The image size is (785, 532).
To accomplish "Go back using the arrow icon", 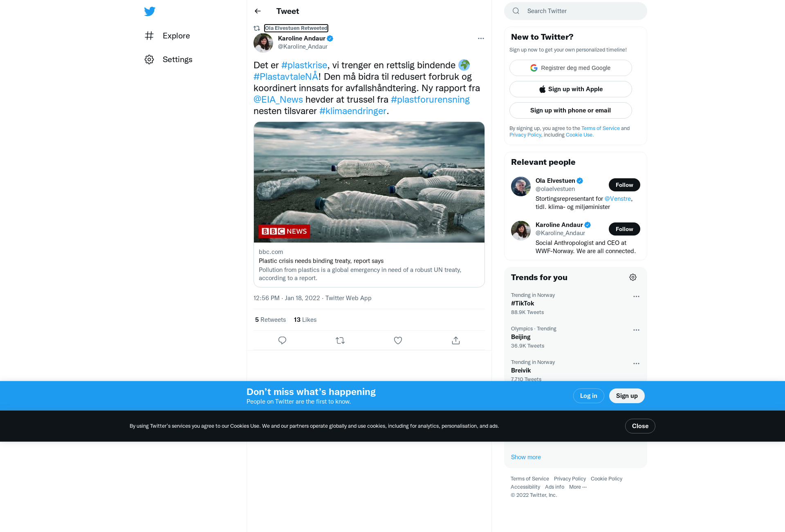I will 258,11.
